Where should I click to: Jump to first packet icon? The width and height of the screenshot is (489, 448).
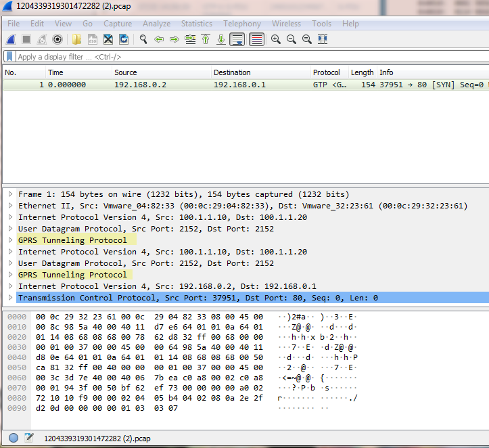coord(206,40)
